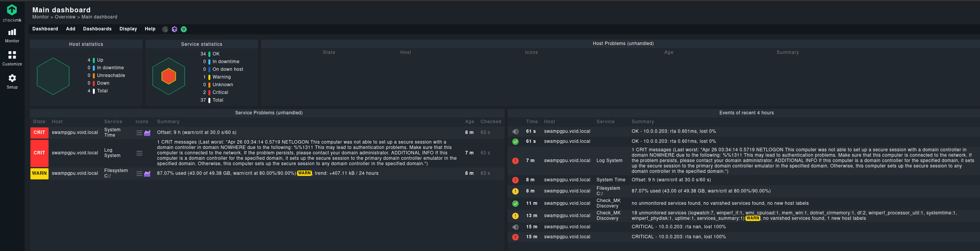Click red alert icon on 15 m CRITICAL event
Screen dimensions: 980x251
(515, 237)
